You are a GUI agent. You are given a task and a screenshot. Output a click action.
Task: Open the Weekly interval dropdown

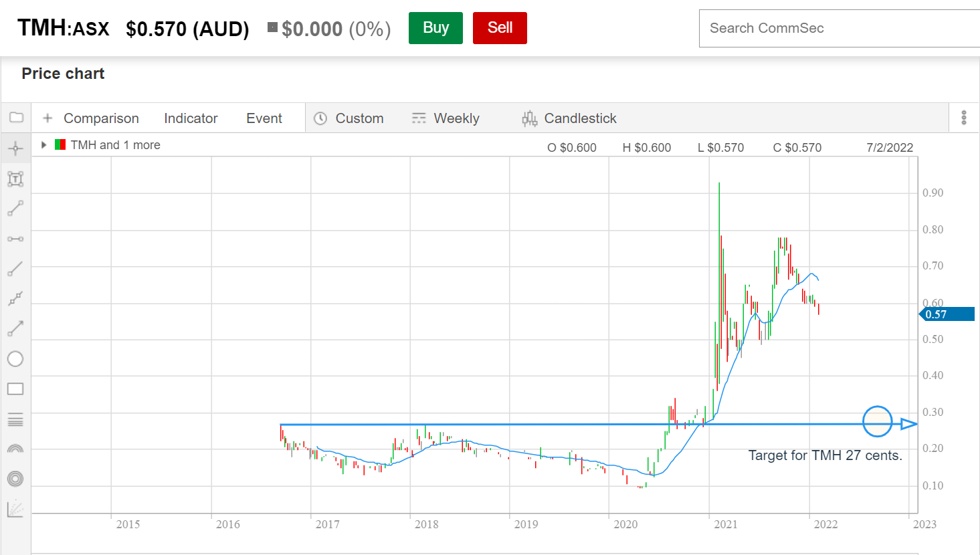click(x=446, y=118)
